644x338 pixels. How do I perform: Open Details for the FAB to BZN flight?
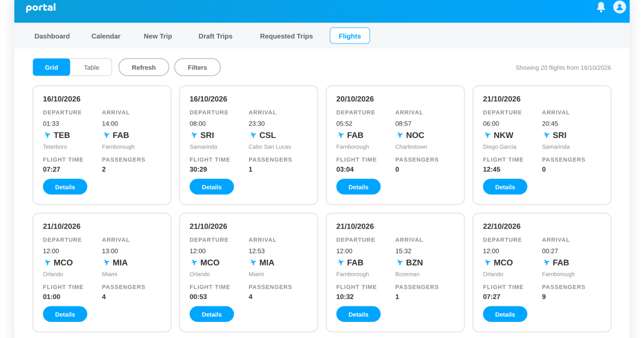click(358, 314)
